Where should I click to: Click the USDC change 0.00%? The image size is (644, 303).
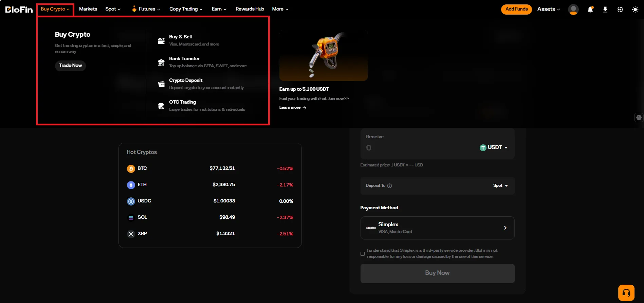(x=286, y=201)
